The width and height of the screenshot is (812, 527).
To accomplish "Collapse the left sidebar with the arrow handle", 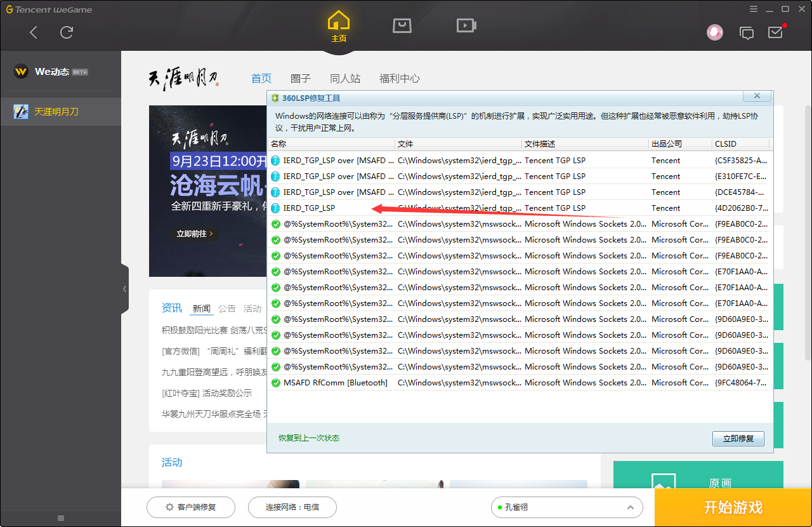I will [124, 289].
